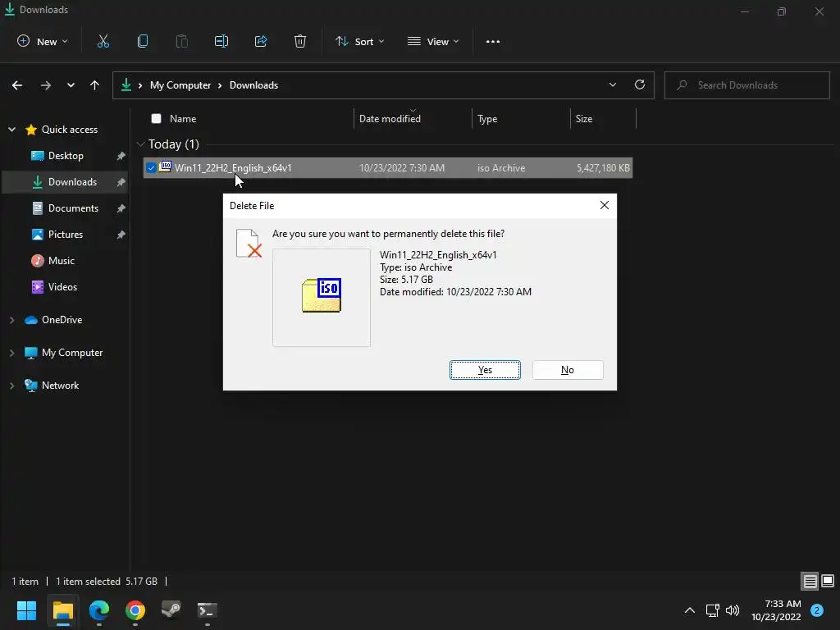Close the Delete File dialog

coord(605,205)
